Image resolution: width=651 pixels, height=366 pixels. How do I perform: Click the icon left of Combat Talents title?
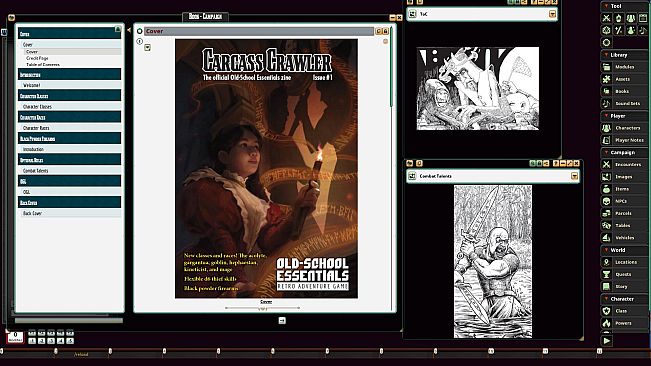412,176
